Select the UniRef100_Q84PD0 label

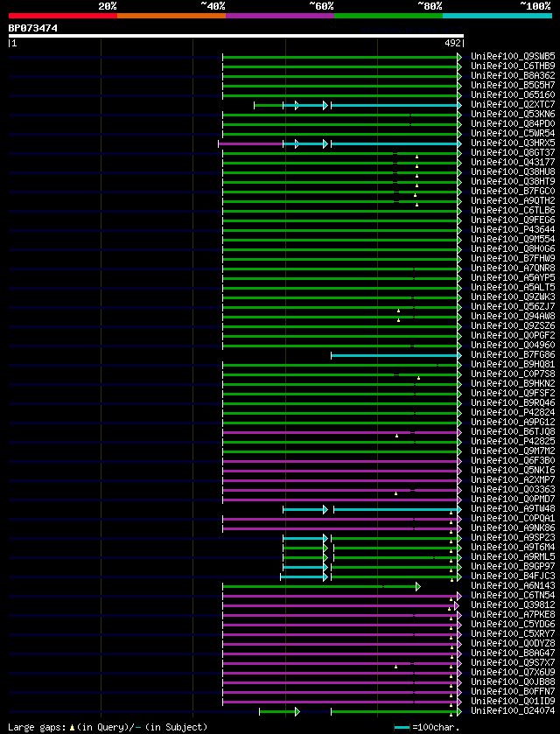click(x=513, y=123)
